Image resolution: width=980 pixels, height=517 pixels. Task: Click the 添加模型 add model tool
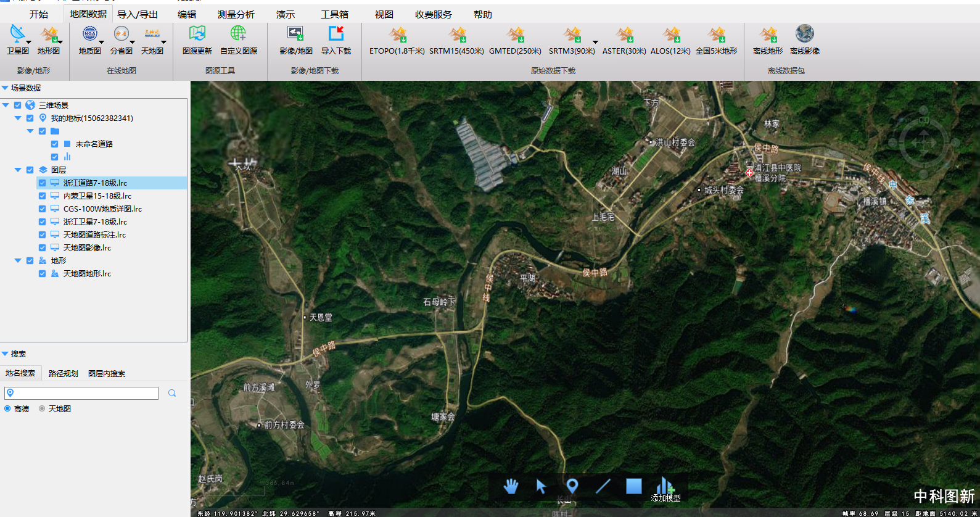pyautogui.click(x=665, y=489)
